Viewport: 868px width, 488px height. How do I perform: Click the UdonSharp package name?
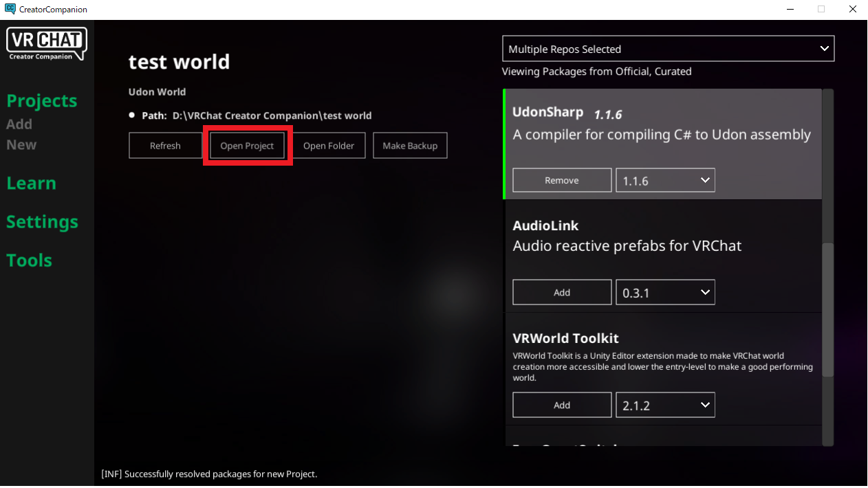point(548,112)
